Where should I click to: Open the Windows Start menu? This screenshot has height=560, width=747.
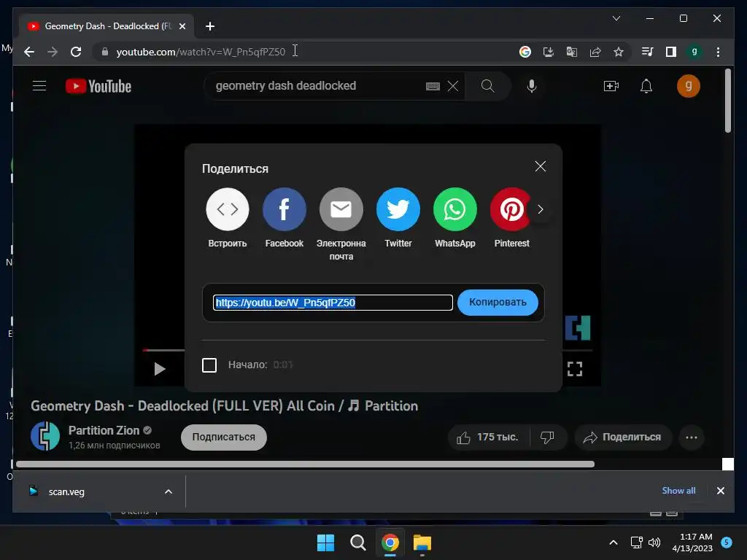click(x=326, y=542)
